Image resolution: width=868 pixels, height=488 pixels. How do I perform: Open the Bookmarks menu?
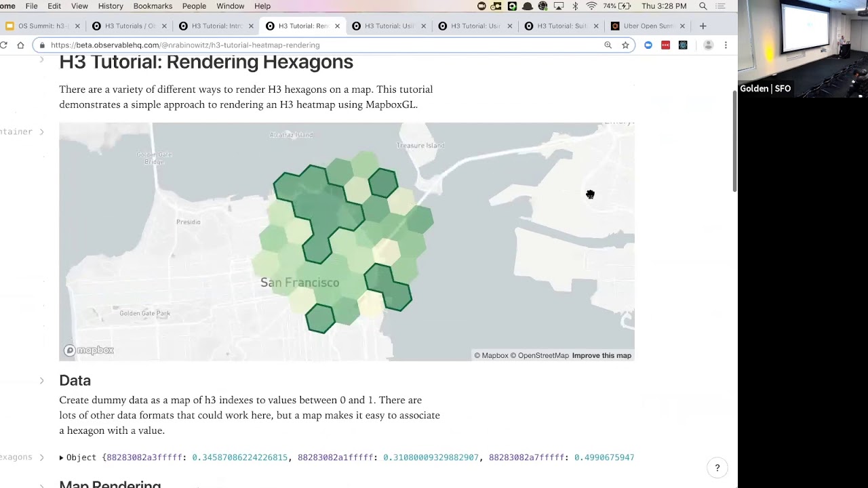pos(153,6)
